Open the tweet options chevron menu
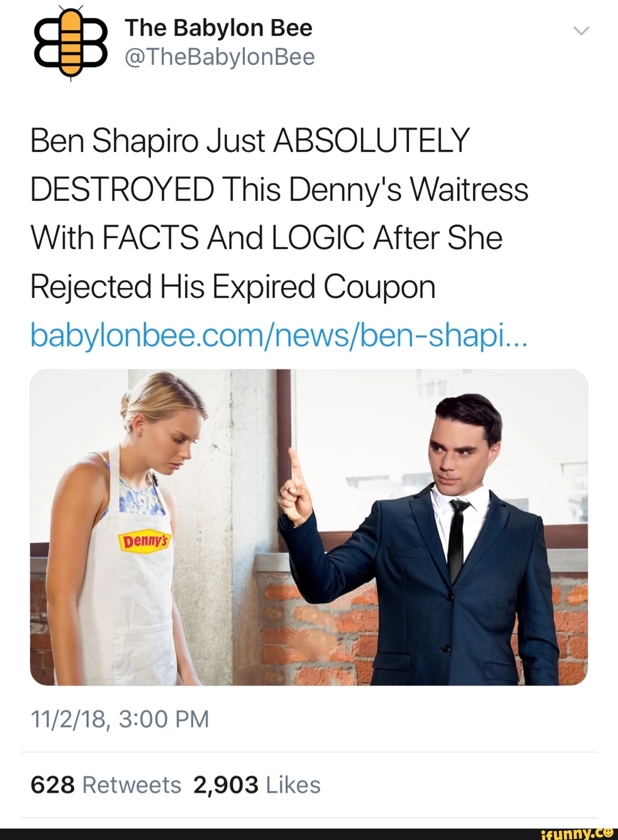Viewport: 618px width, 840px height. (x=581, y=31)
